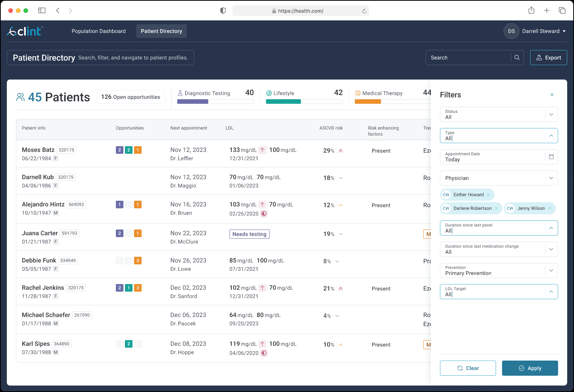Click the Apply filters button
Viewport: 574px width, 392px height.
[530, 368]
